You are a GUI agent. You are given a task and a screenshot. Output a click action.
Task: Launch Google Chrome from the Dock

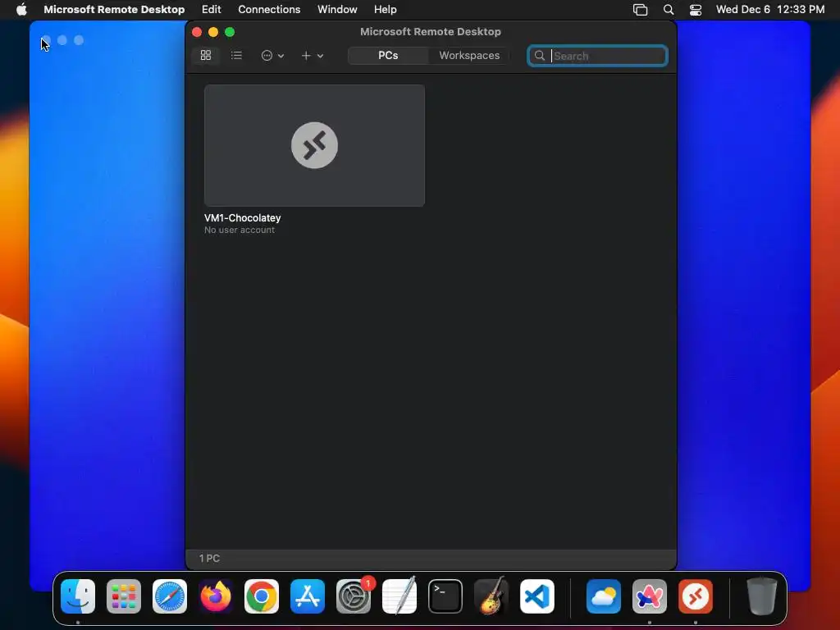click(x=262, y=596)
